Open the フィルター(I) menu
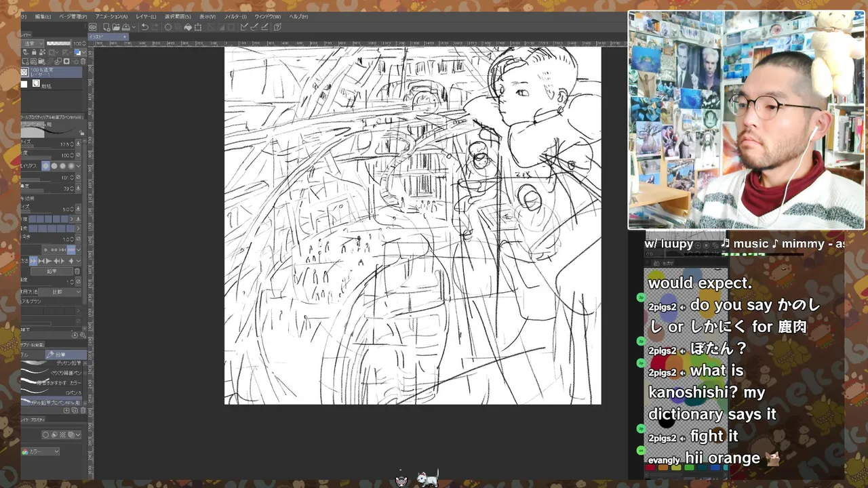The height and width of the screenshot is (488, 868). (235, 16)
